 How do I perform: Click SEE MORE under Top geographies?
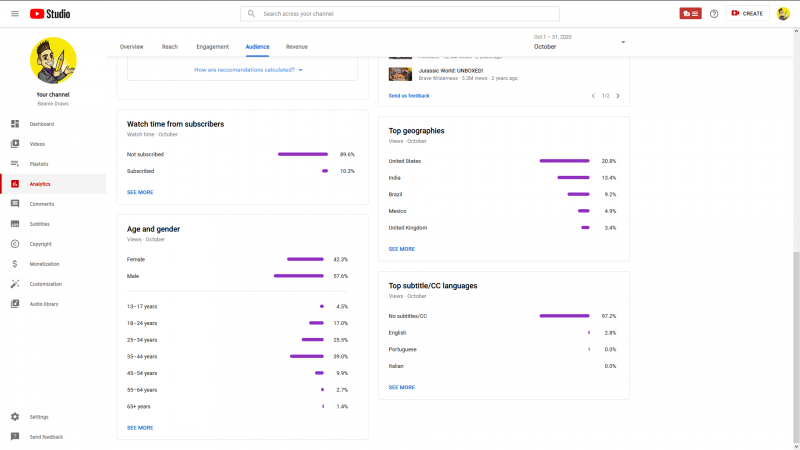tap(401, 249)
